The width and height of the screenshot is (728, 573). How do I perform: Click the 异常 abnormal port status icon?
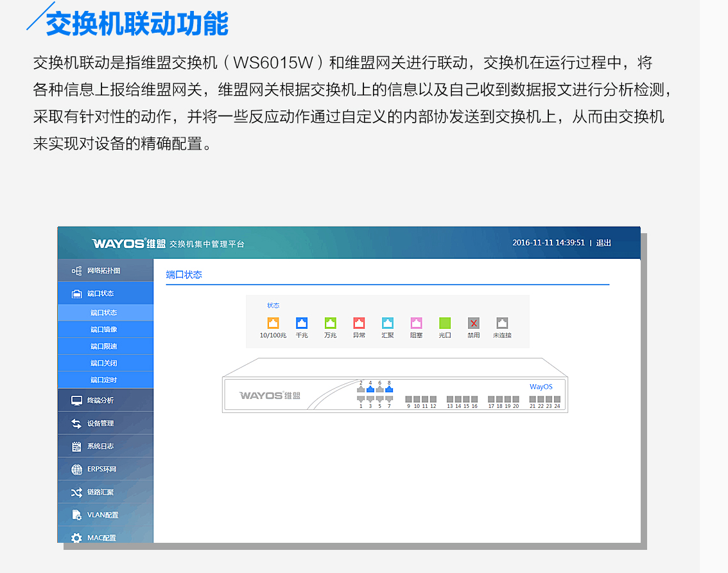tap(359, 324)
